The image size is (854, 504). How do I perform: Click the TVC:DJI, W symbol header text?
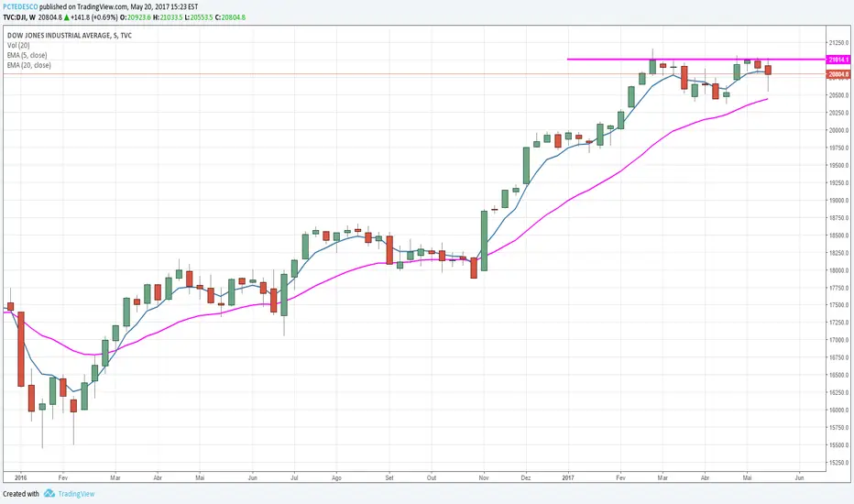click(19, 17)
